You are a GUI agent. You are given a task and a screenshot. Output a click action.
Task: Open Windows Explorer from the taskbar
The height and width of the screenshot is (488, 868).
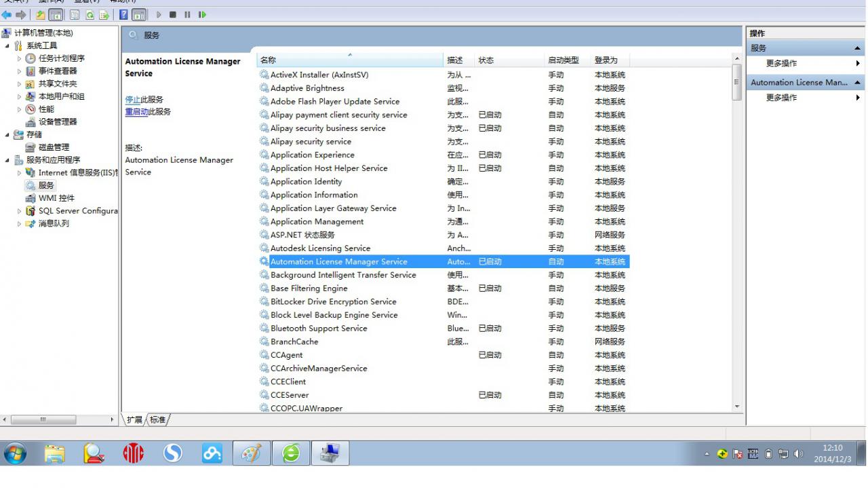[54, 453]
